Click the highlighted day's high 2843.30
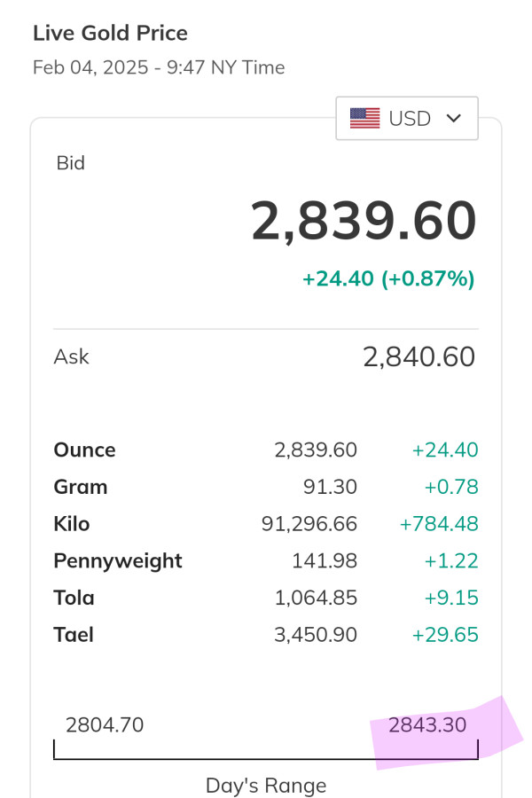The image size is (532, 798). (427, 725)
